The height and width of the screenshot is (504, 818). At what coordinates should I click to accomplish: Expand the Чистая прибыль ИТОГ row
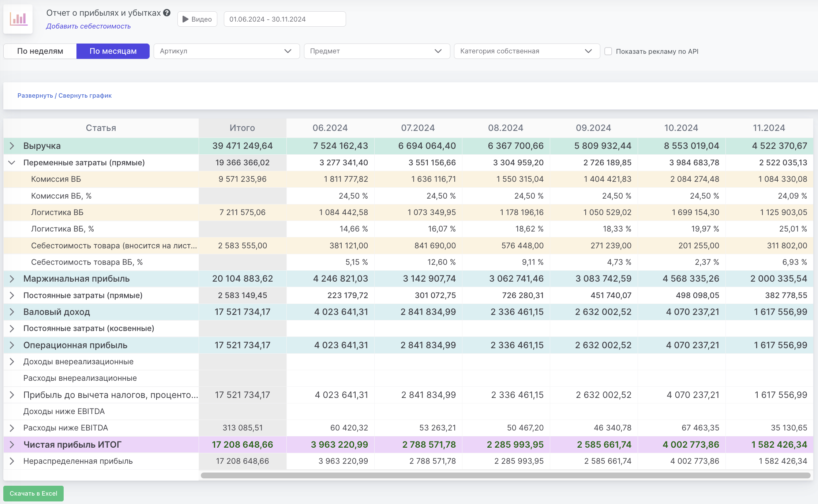[12, 445]
